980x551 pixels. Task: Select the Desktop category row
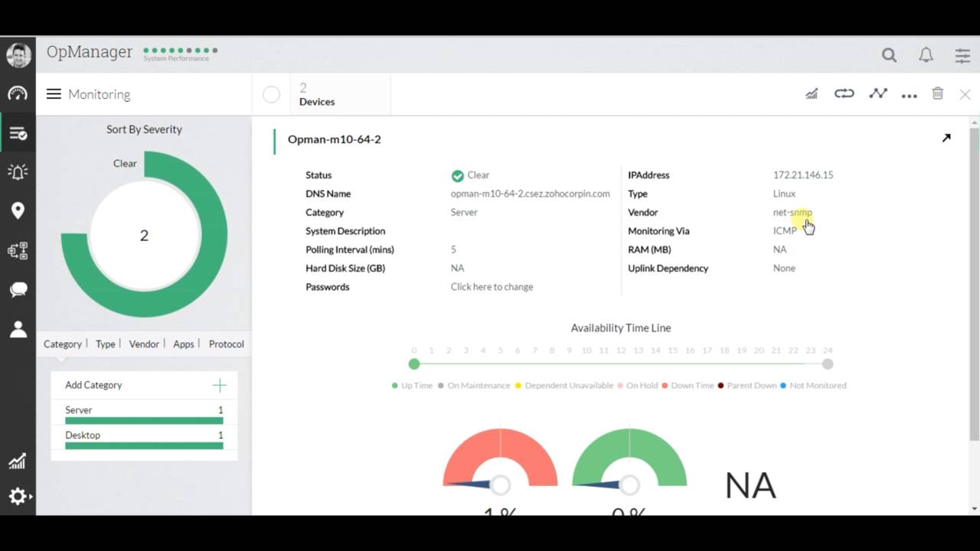pos(144,439)
